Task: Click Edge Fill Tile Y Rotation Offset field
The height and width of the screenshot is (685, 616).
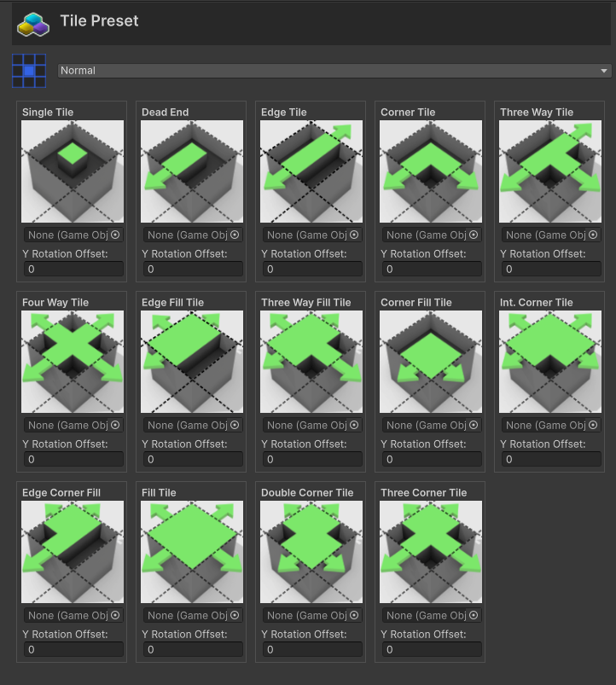Action: 193,459
